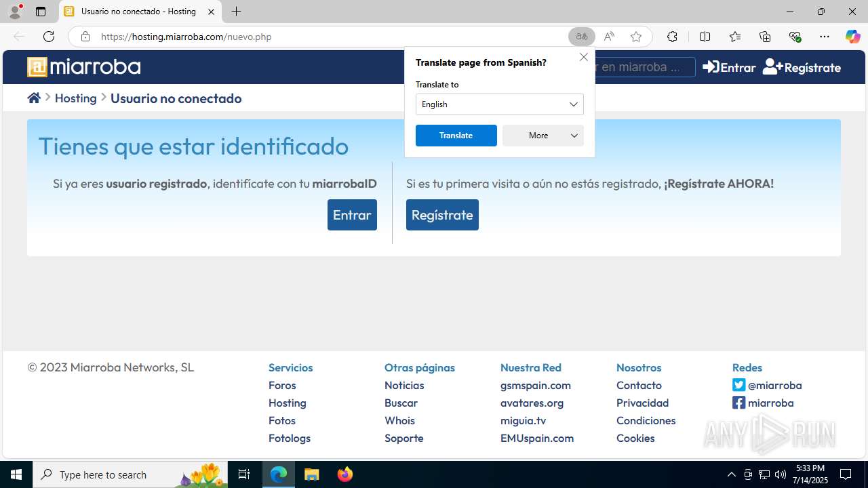868x488 pixels.
Task: Open the Contacto footer link
Action: click(639, 385)
